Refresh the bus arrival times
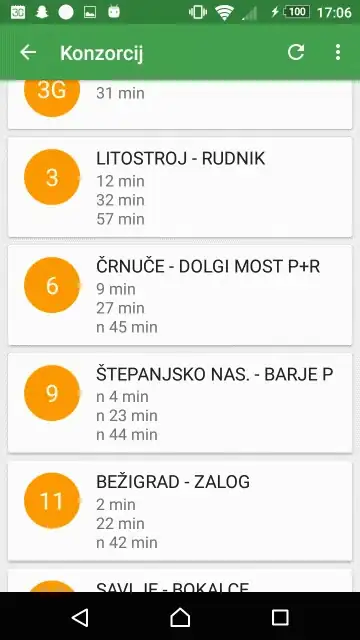Viewport: 360px width, 640px height. pyautogui.click(x=296, y=52)
